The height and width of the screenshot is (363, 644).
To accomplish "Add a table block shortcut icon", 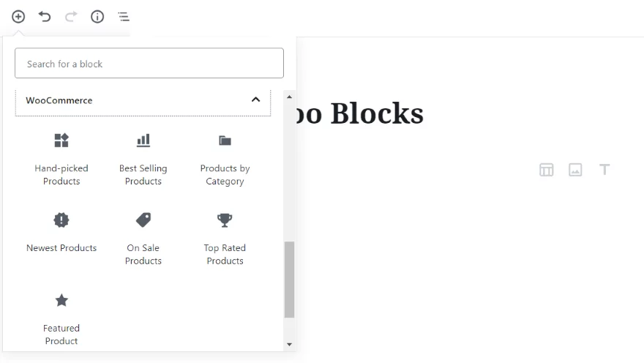I will [x=546, y=170].
